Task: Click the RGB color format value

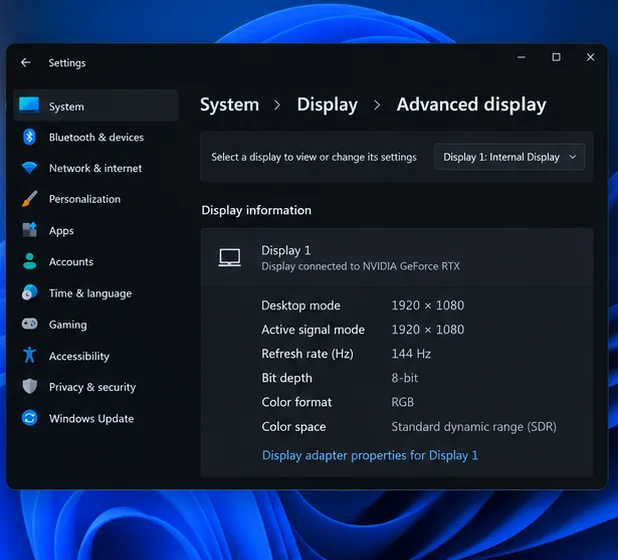Action: coord(402,402)
